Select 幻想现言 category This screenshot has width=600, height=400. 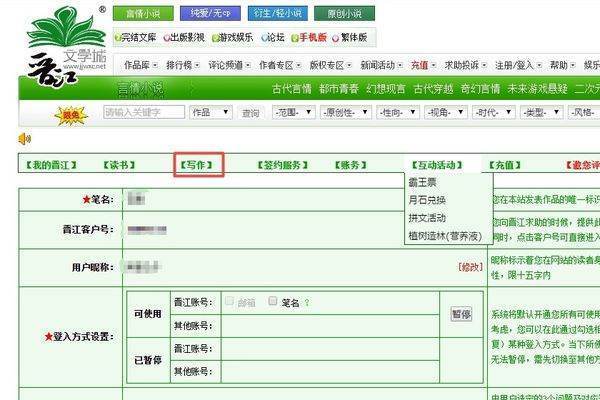pyautogui.click(x=386, y=89)
